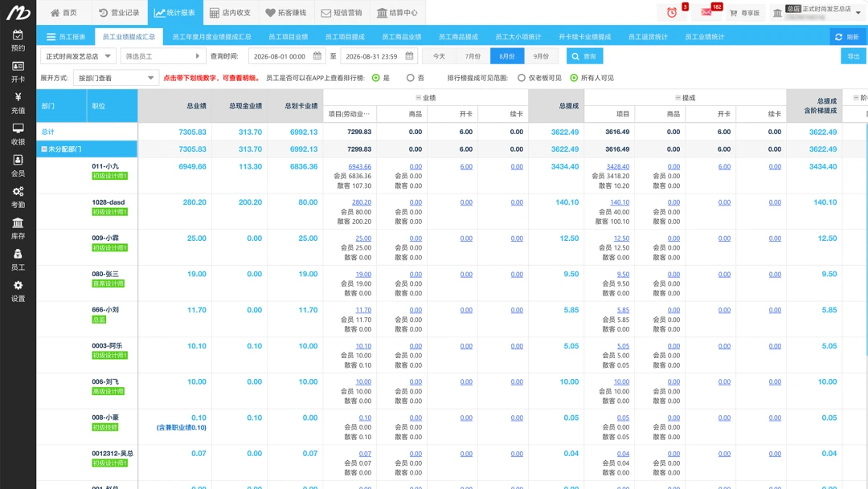Image resolution: width=868 pixels, height=489 pixels.
Task: Go to the 首页 home menu
Action: [x=63, y=12]
